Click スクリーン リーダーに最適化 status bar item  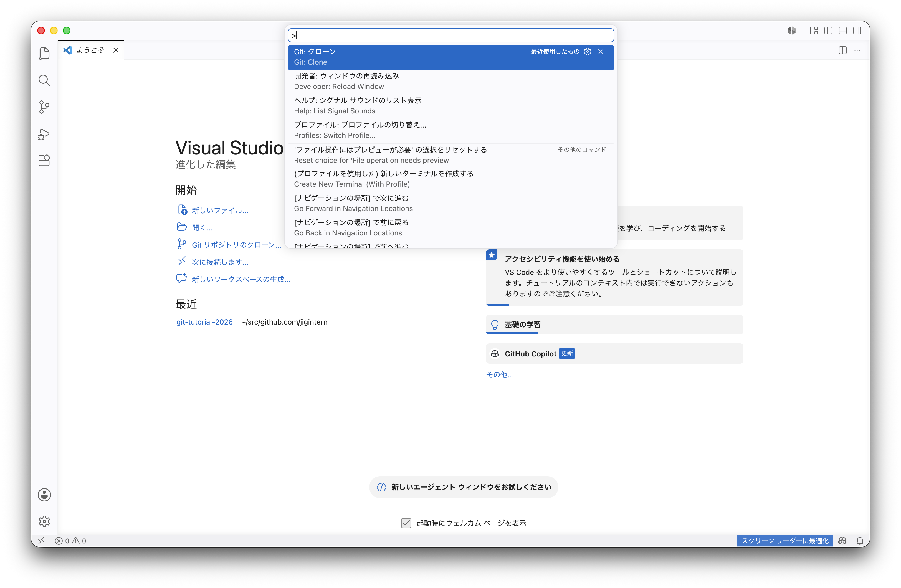785,541
